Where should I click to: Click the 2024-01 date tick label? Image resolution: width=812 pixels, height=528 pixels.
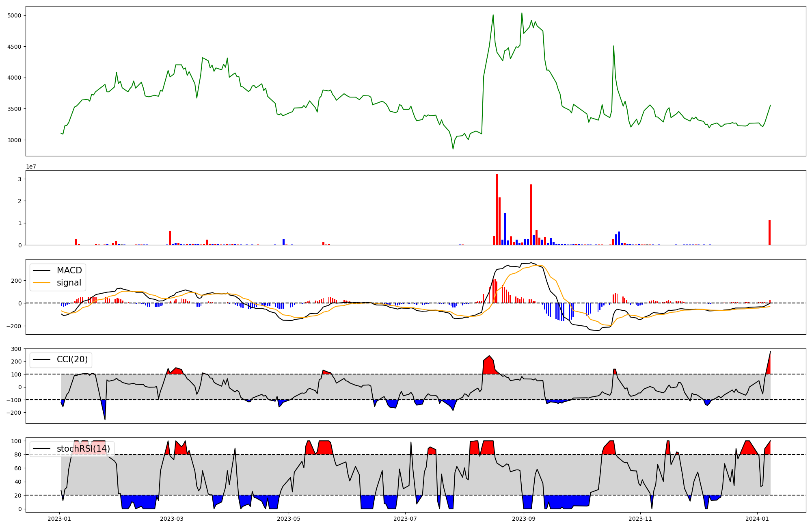point(757,519)
